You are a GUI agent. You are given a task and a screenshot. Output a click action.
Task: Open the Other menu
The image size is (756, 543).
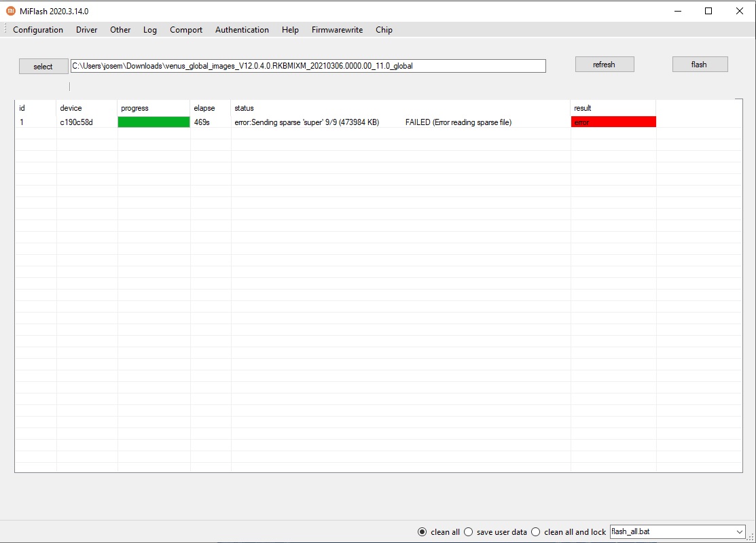coord(120,30)
